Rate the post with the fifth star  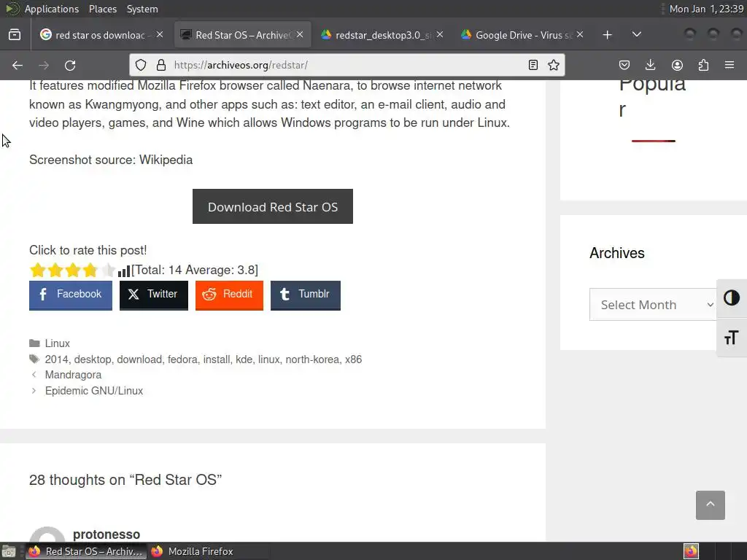click(x=109, y=270)
